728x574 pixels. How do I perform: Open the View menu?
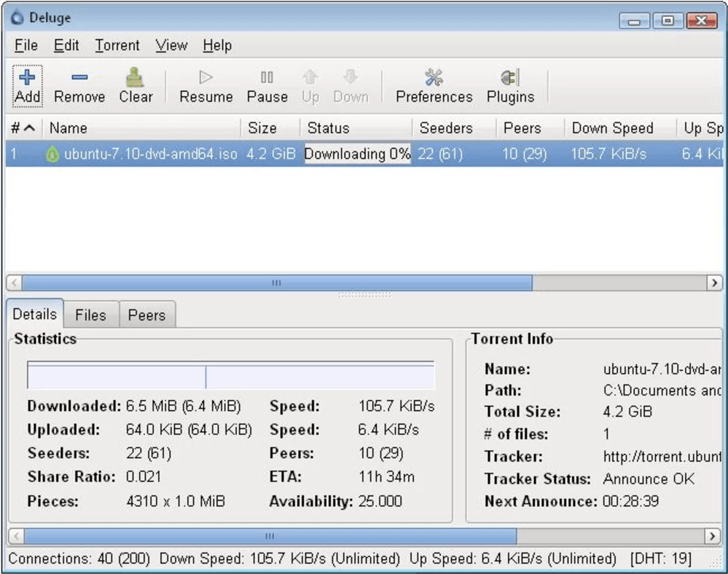click(x=171, y=45)
